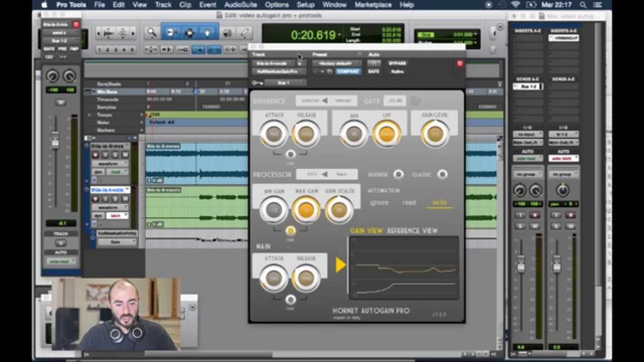Enable the Reverse option

click(398, 174)
